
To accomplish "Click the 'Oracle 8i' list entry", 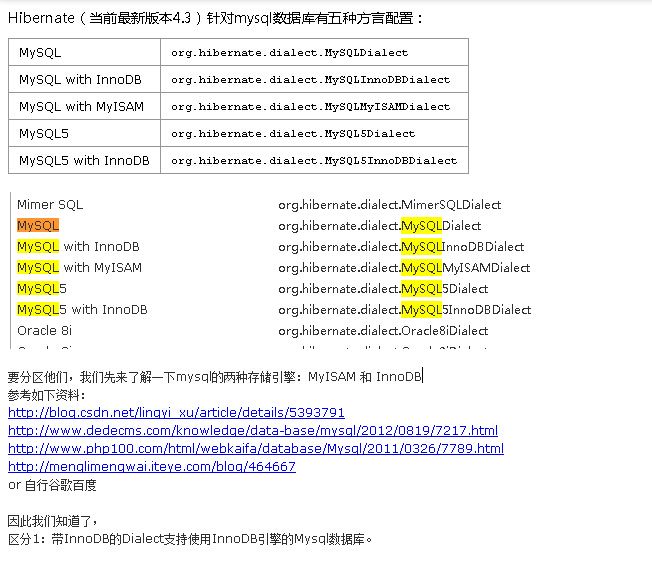I will pyautogui.click(x=44, y=331).
